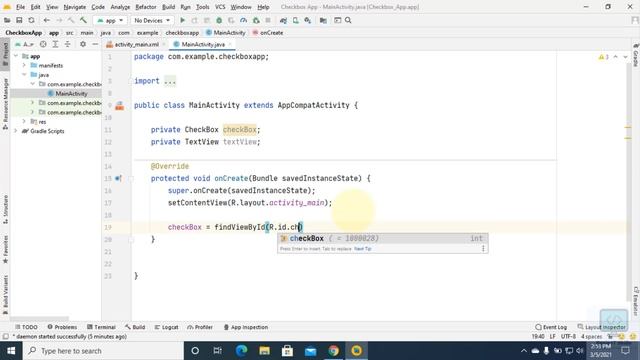The width and height of the screenshot is (640, 360).
Task: Click the Attach debugger to process icon
Action: point(256,20)
